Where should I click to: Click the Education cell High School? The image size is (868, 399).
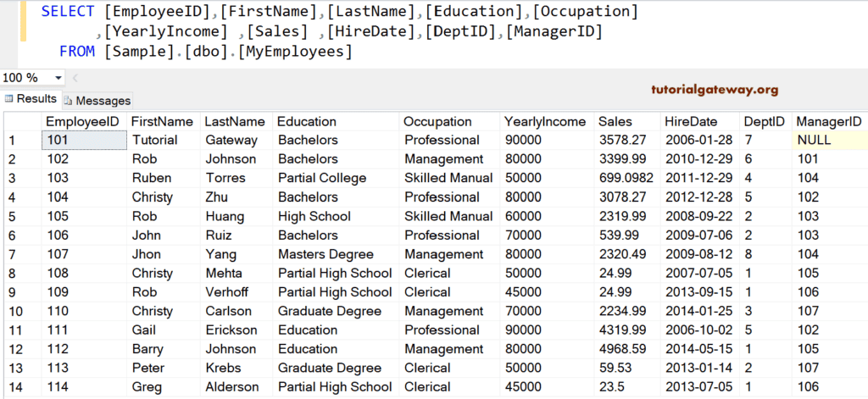coord(336,216)
